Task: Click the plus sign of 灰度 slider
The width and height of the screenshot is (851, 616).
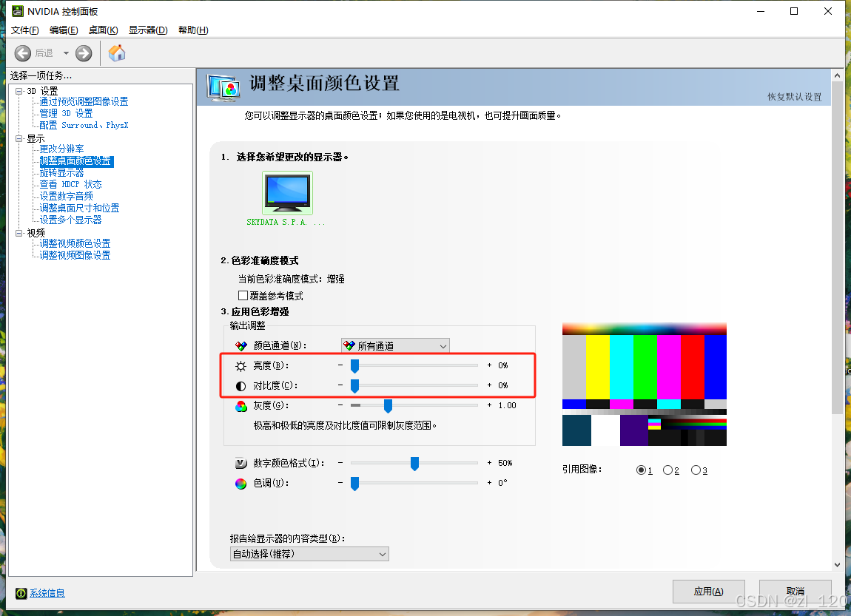Action: click(490, 405)
